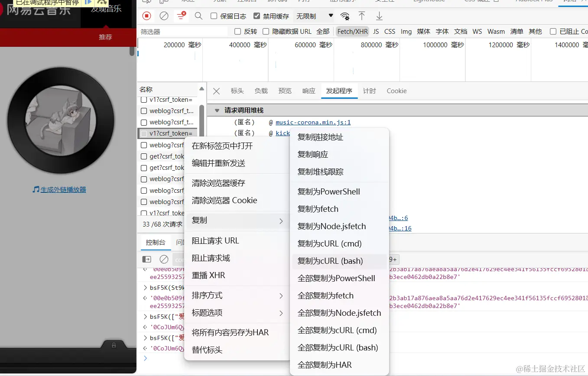The height and width of the screenshot is (376, 588).
Task: Open the 计时 tab
Action: [369, 91]
